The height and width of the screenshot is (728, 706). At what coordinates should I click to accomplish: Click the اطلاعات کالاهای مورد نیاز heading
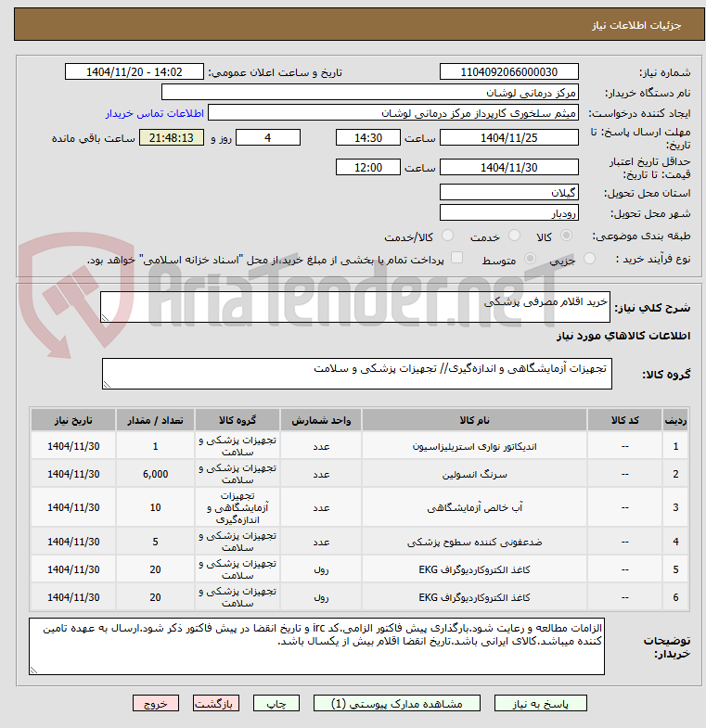[623, 336]
